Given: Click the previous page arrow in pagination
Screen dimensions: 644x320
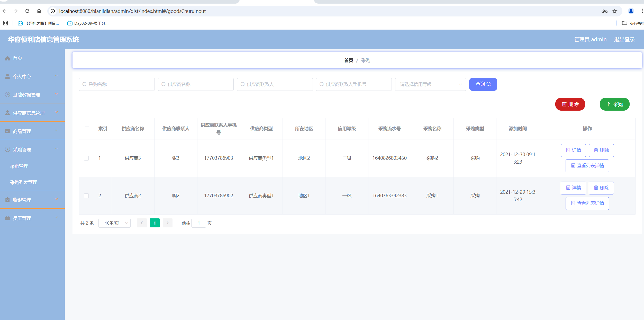Looking at the screenshot, I should coord(142,223).
